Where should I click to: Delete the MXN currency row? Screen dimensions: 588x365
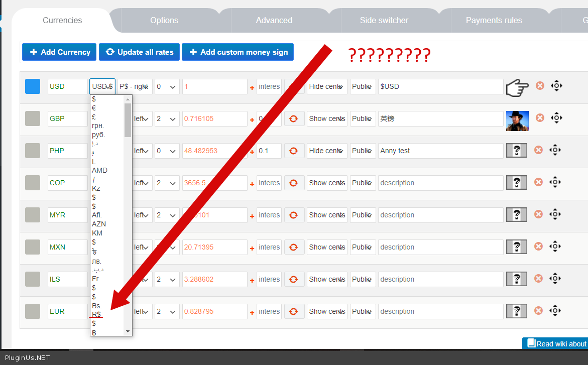pos(538,246)
